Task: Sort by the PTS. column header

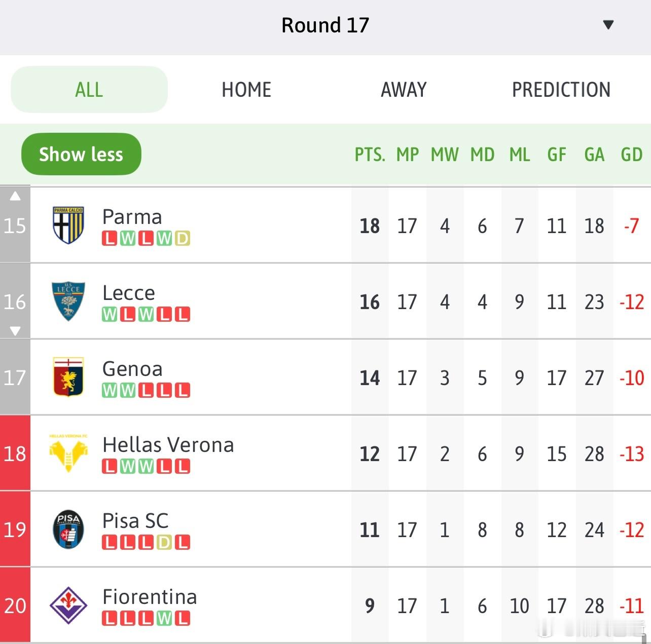Action: point(370,155)
